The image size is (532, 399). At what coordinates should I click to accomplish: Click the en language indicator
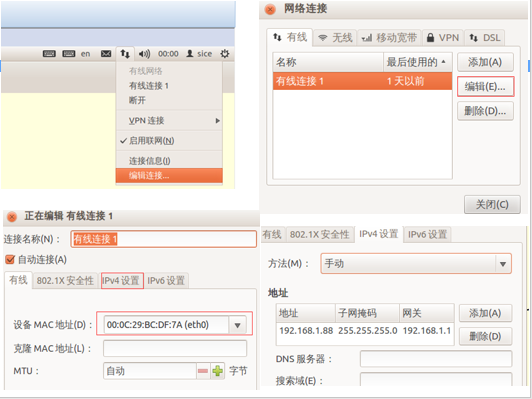[86, 54]
